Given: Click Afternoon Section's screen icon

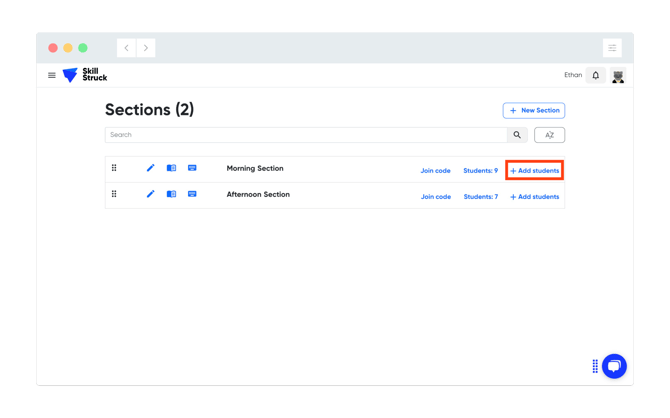Looking at the screenshot, I should pos(192,194).
